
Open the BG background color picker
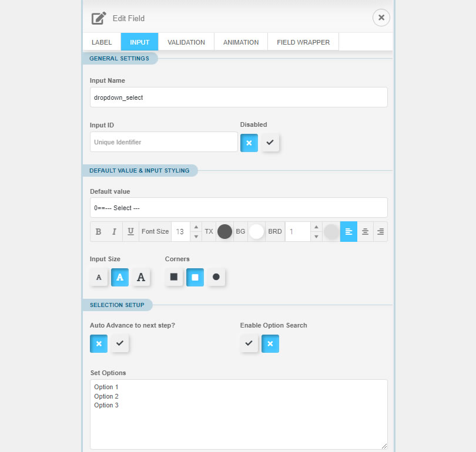coord(257,232)
